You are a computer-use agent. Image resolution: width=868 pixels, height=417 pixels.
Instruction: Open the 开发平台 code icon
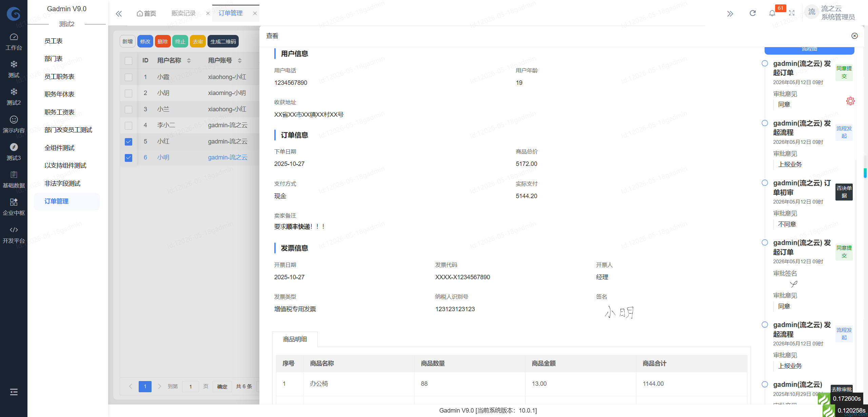14,230
